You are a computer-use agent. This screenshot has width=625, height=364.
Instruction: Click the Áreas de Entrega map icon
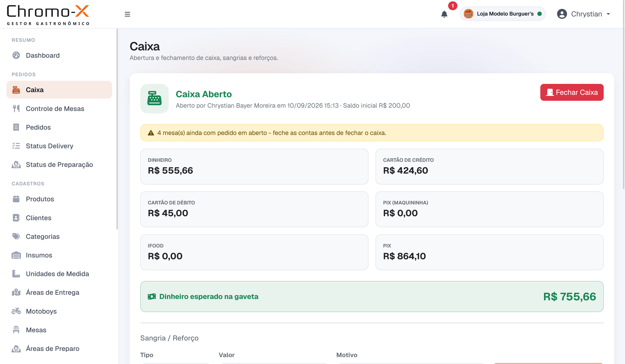[x=16, y=292]
